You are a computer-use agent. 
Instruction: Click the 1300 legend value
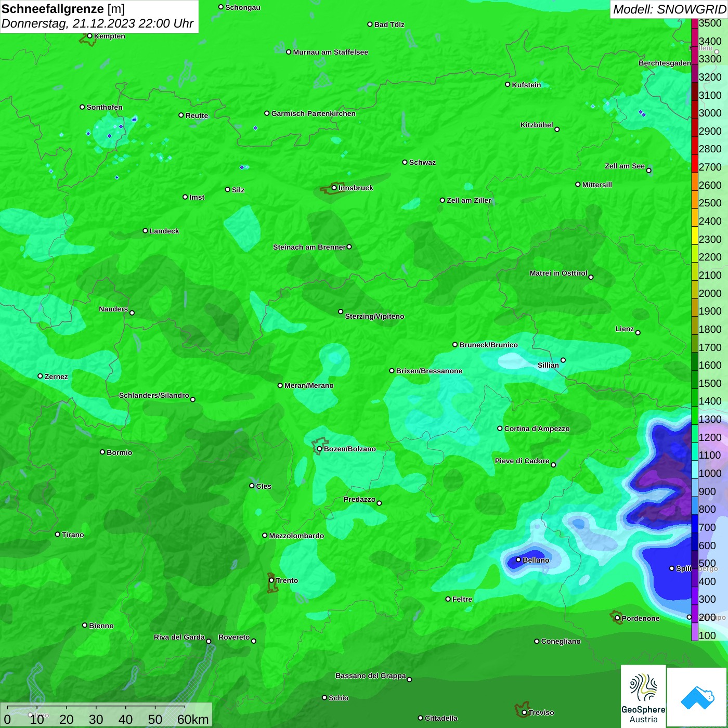click(x=710, y=419)
